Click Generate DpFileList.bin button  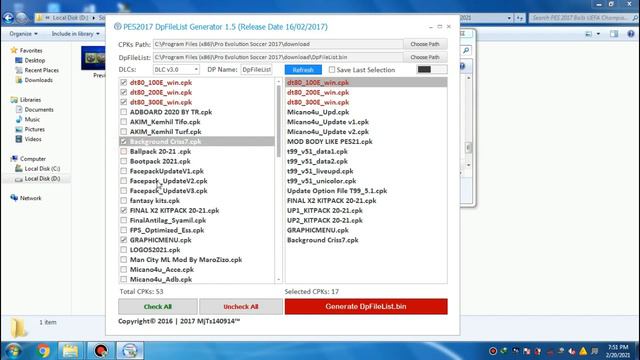tap(366, 307)
